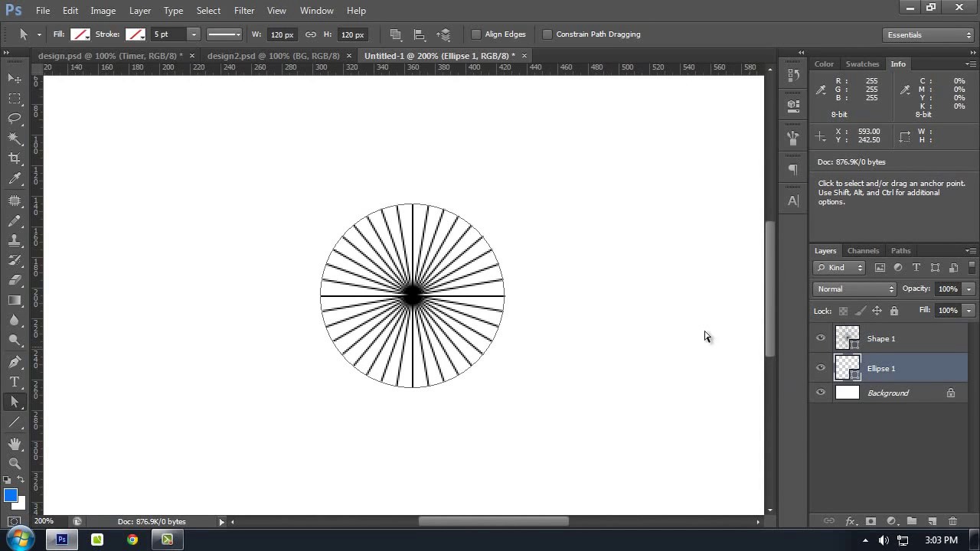The image size is (980, 551).
Task: Create new adjustment layer icon
Action: tap(891, 521)
